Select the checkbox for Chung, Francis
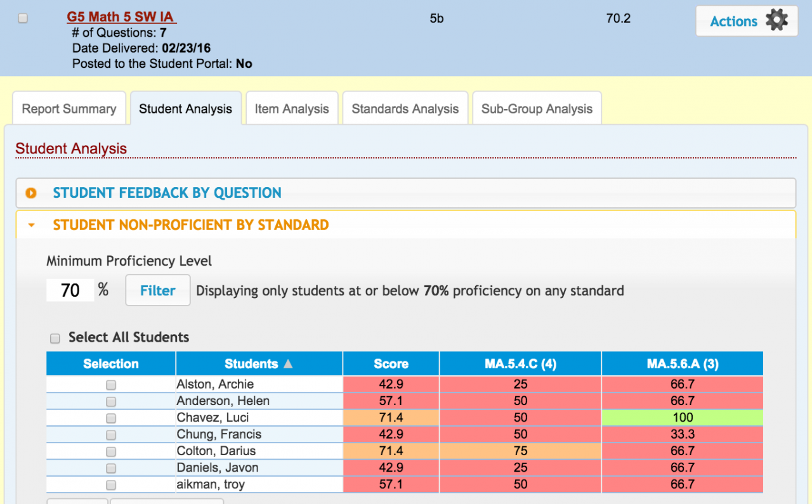This screenshot has width=812, height=504. click(111, 435)
